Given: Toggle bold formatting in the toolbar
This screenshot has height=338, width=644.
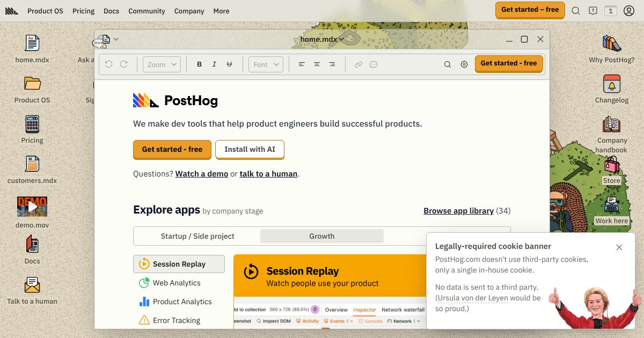Looking at the screenshot, I should point(199,64).
